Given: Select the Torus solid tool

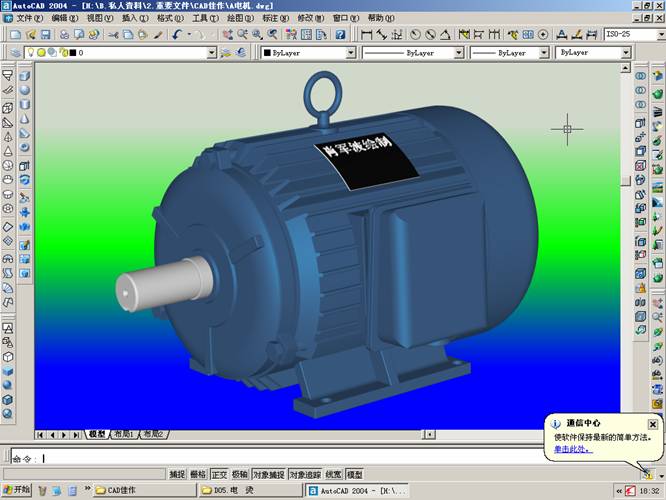Looking at the screenshot, I should click(25, 147).
